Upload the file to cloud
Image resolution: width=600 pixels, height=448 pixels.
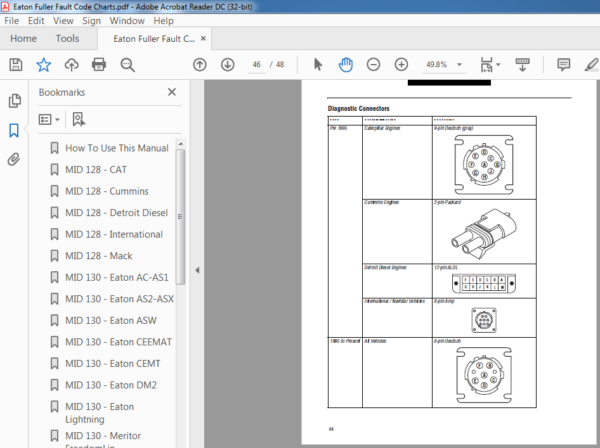tap(71, 65)
